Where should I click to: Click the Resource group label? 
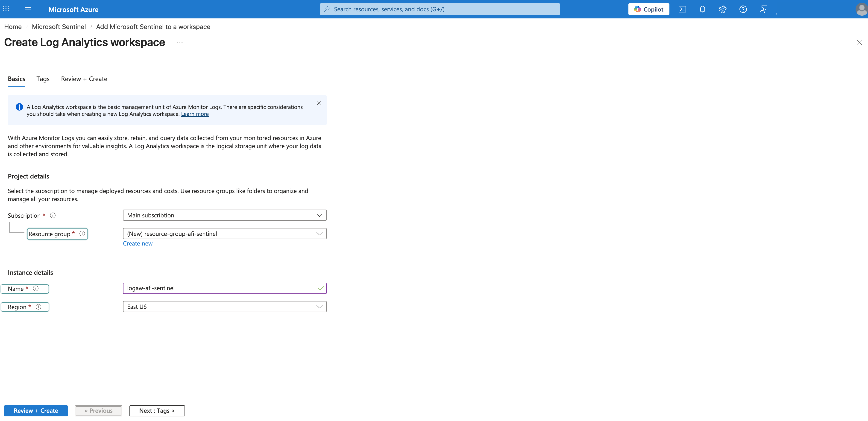(49, 234)
